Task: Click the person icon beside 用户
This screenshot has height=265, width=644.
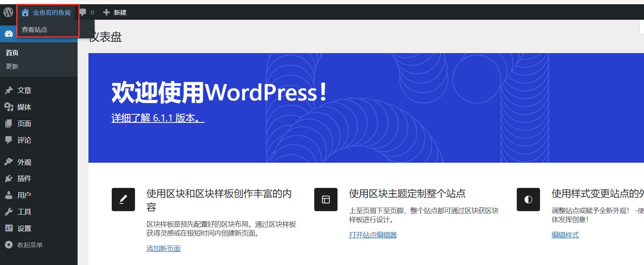Action: pos(9,195)
